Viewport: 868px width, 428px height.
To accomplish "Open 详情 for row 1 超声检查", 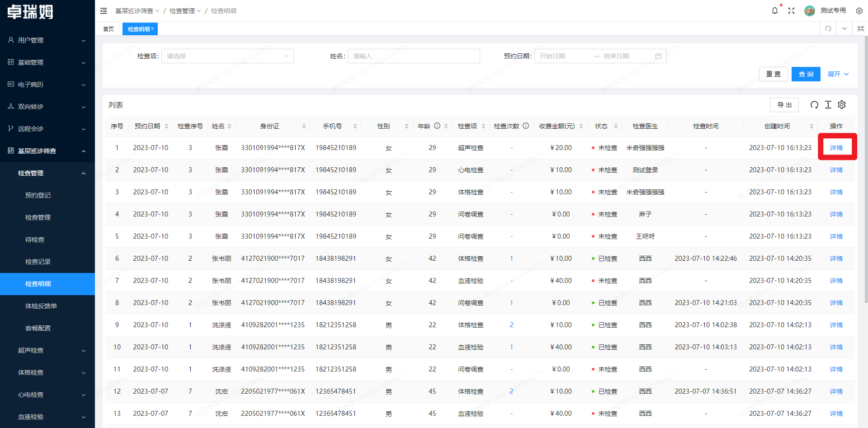I will [836, 148].
